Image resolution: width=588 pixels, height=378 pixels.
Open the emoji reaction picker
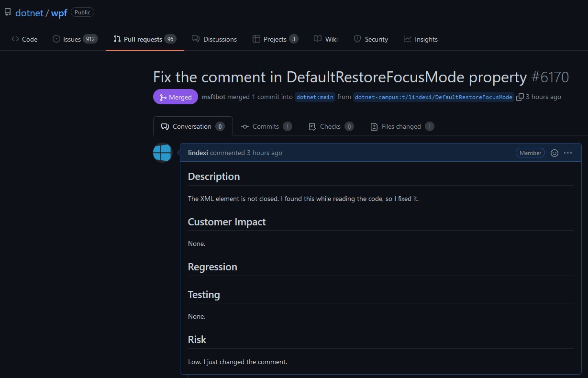pos(555,153)
